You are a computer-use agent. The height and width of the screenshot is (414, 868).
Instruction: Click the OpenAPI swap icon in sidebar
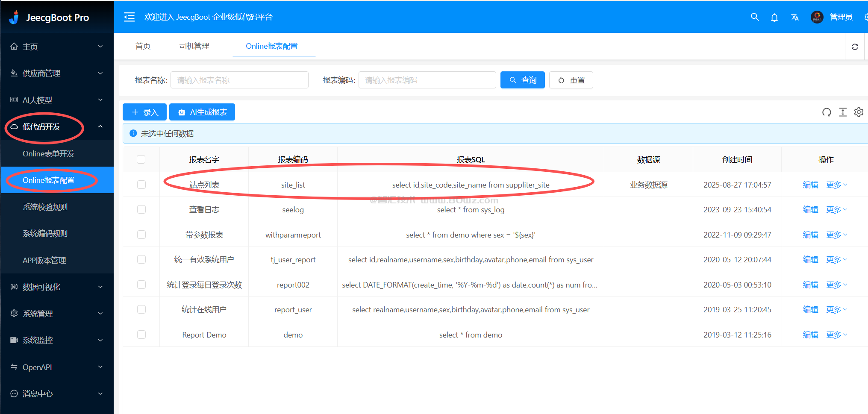point(14,367)
